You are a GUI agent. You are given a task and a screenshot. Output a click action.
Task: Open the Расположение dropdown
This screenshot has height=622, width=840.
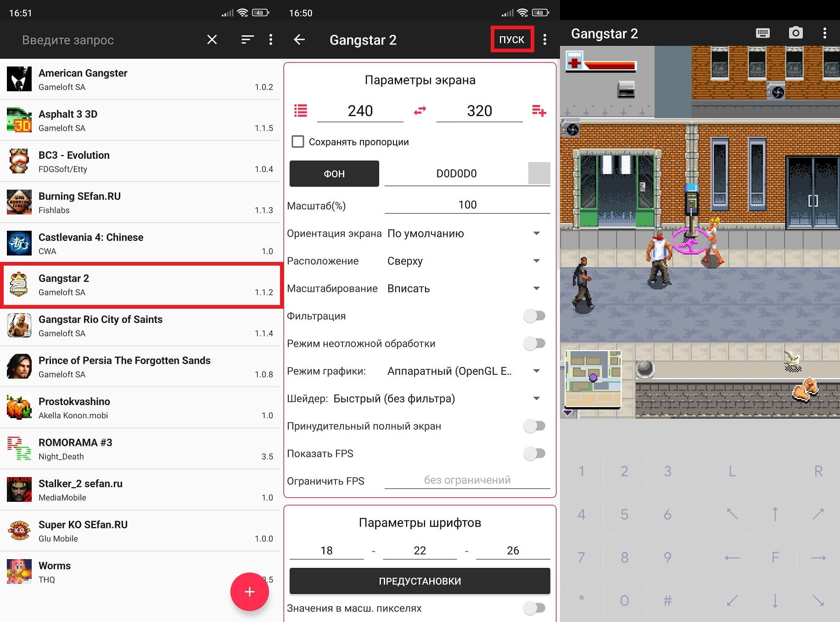(467, 261)
